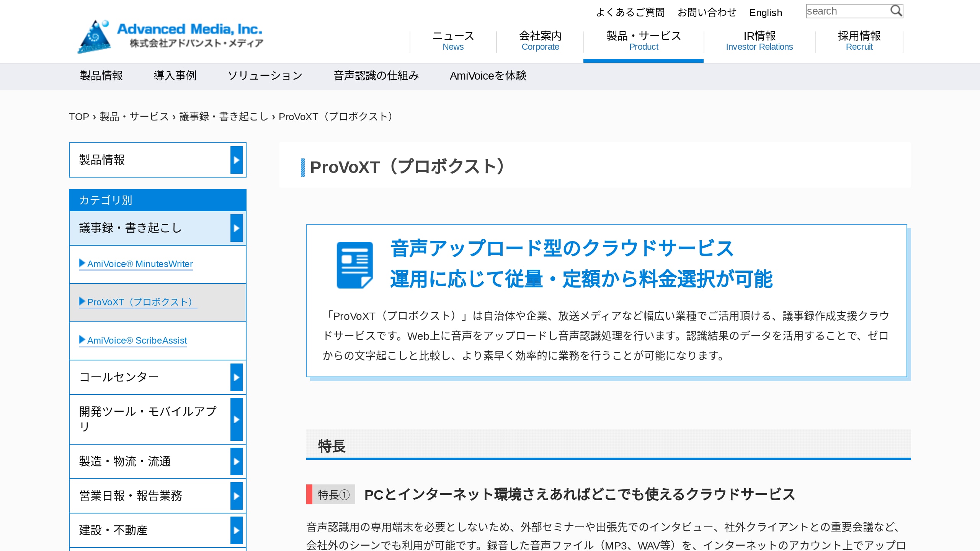
Task: Click the 開発ツール・モバイルアプリ category label
Action: pyautogui.click(x=148, y=419)
